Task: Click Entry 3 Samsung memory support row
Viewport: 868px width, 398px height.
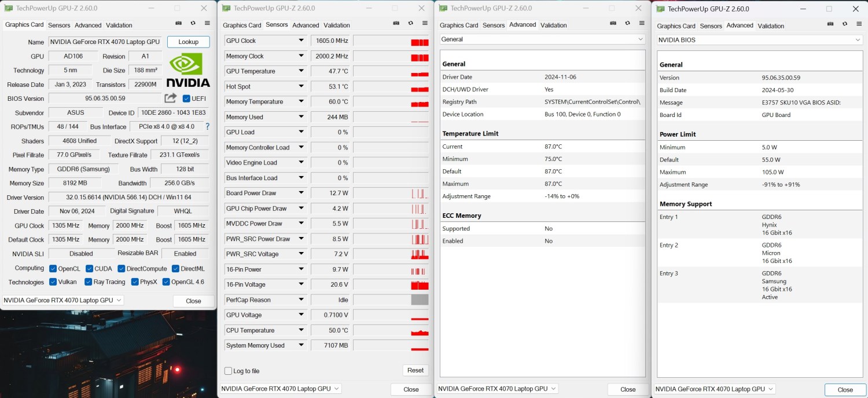Action: pyautogui.click(x=759, y=285)
